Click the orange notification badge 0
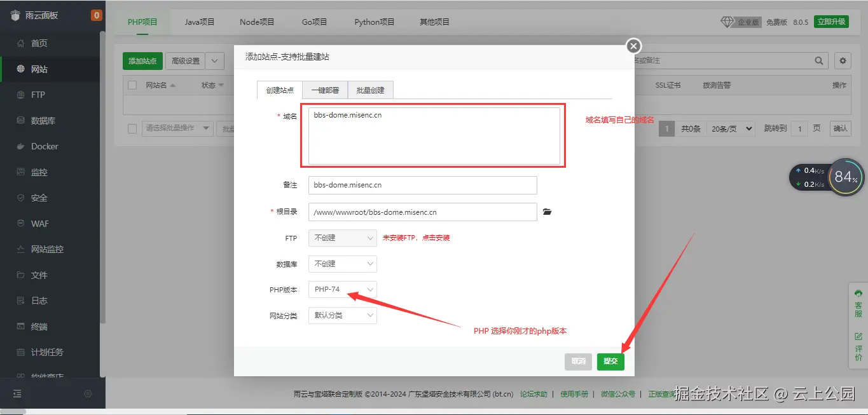868x415 pixels. tap(97, 15)
